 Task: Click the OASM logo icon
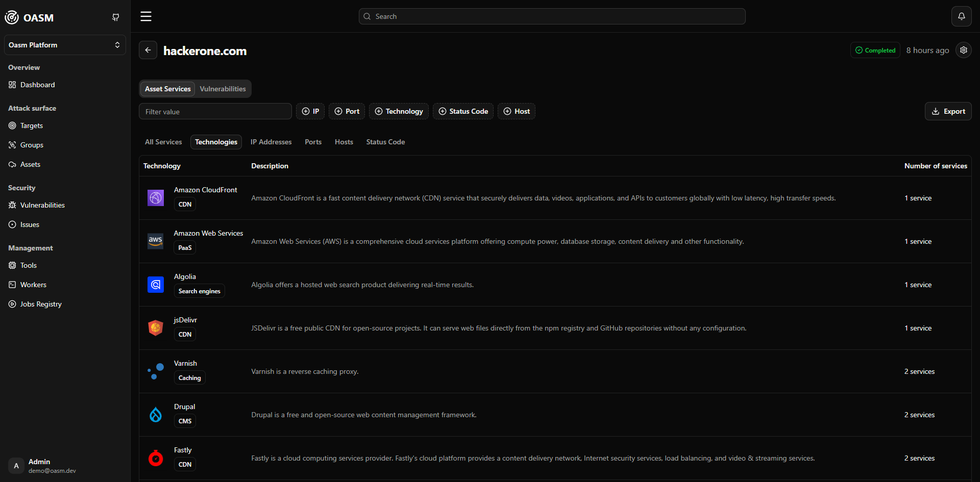[x=12, y=17]
